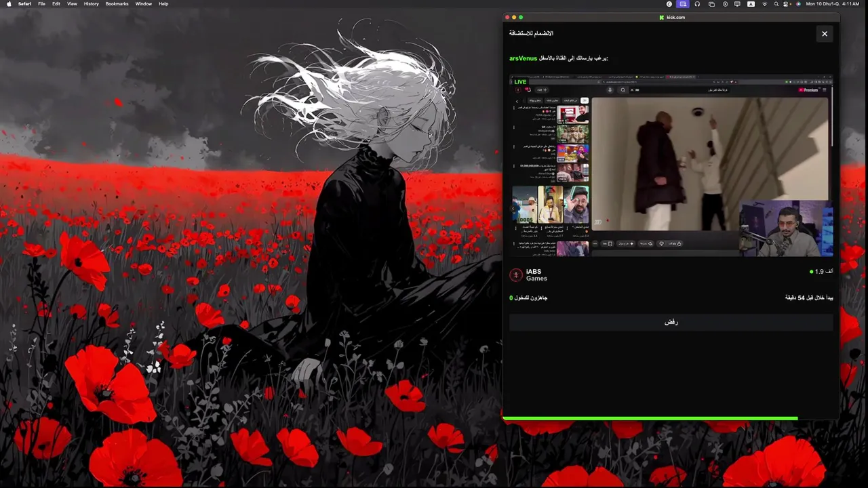The height and width of the screenshot is (488, 868).
Task: Open the History menu
Action: pos(91,3)
